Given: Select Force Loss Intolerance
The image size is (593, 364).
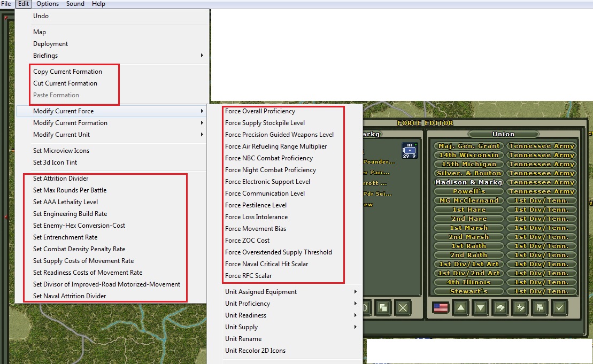Looking at the screenshot, I should [257, 216].
